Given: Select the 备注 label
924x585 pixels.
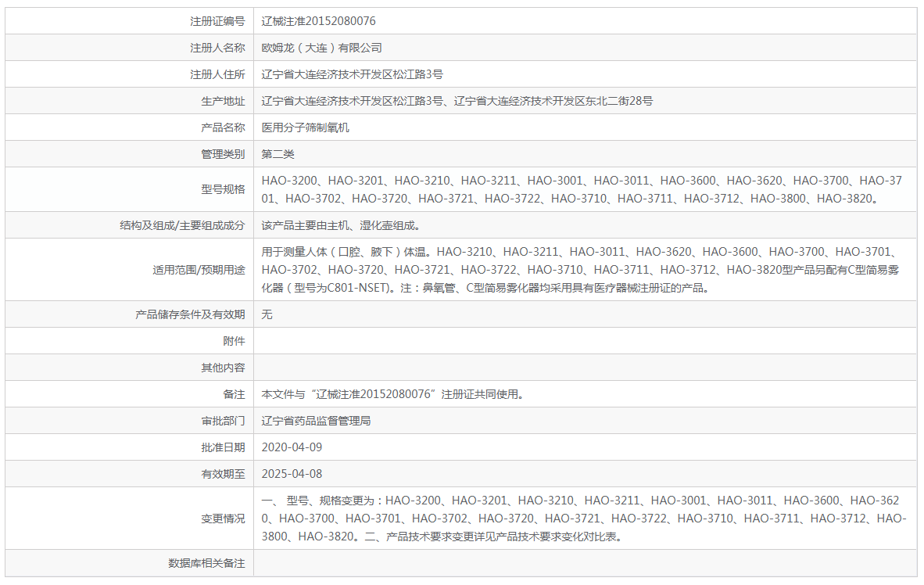Looking at the screenshot, I should tap(234, 394).
